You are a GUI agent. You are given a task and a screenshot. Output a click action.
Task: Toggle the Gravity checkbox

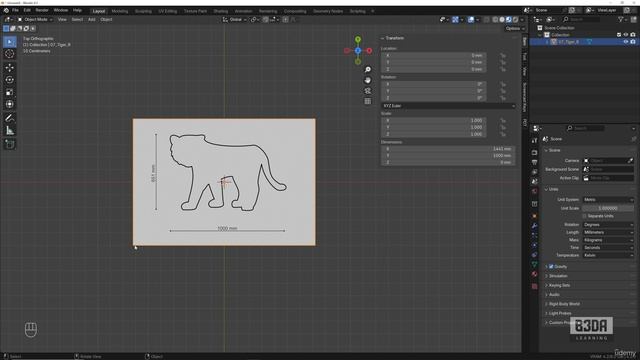[x=551, y=267]
